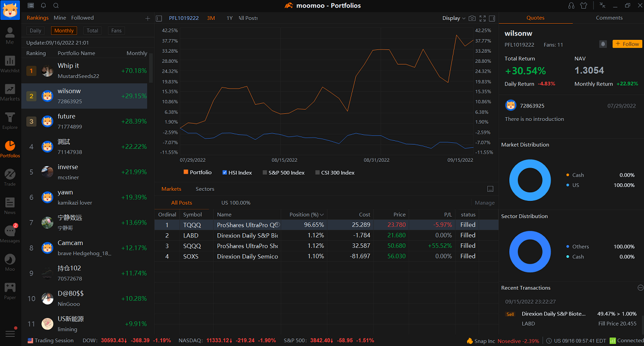Image resolution: width=644 pixels, height=346 pixels.
Task: Click the All Posts filter under Markets
Action: coord(181,203)
